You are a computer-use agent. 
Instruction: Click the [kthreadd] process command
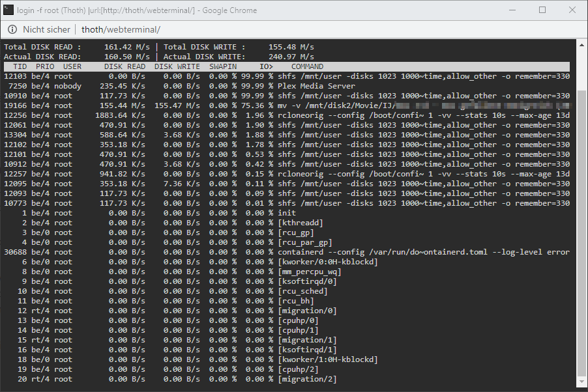click(301, 223)
